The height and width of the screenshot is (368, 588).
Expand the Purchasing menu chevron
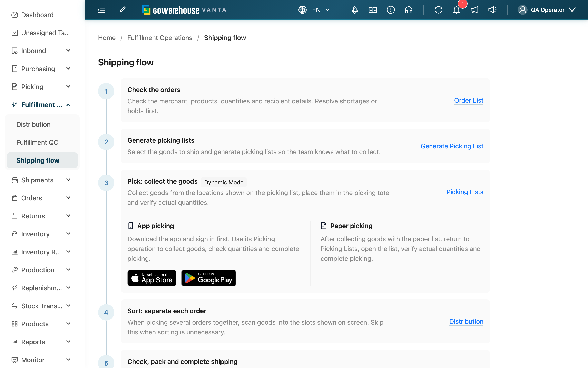click(x=69, y=69)
